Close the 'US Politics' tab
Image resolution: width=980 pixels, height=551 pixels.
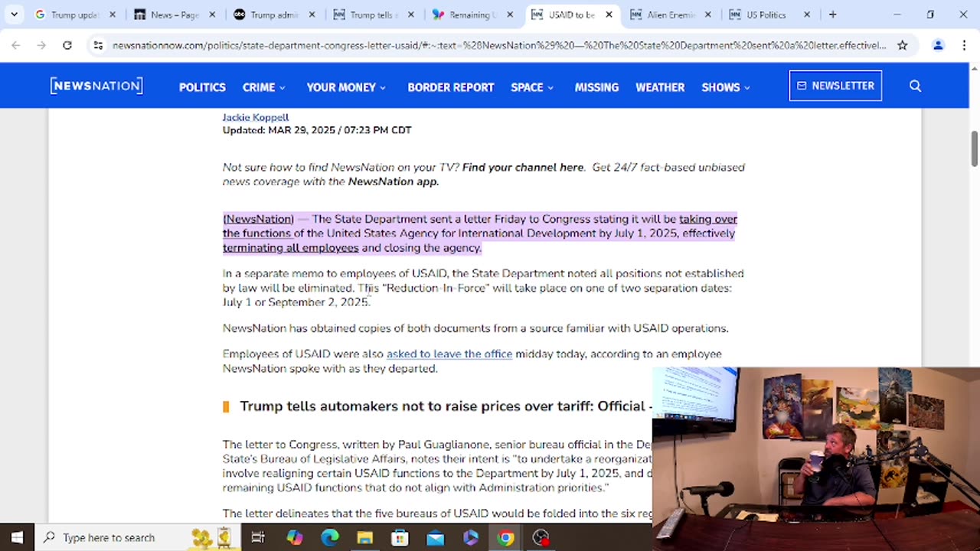tap(807, 15)
